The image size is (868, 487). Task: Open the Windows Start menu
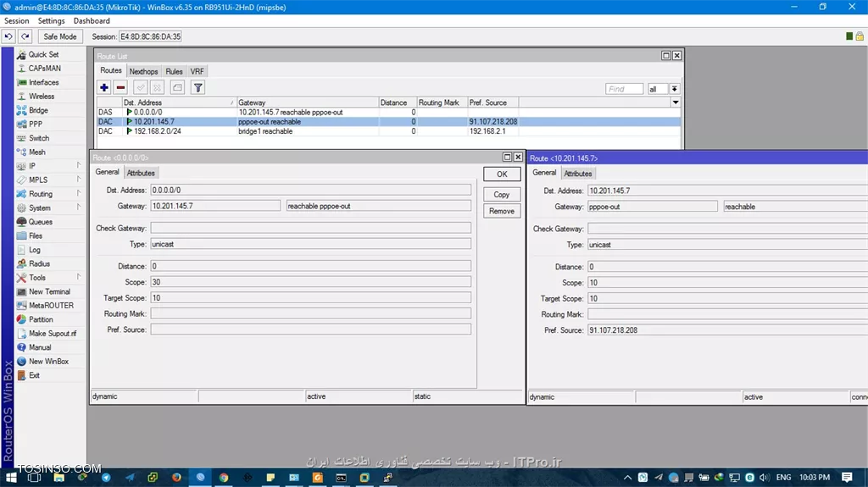pos(11,477)
